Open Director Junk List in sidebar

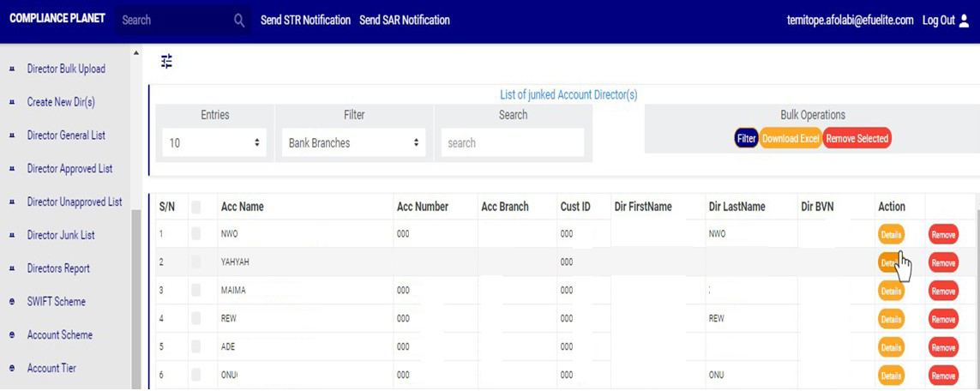(61, 235)
